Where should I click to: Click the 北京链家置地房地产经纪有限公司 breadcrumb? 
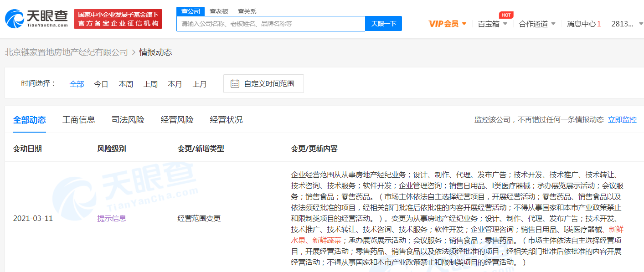(x=67, y=52)
